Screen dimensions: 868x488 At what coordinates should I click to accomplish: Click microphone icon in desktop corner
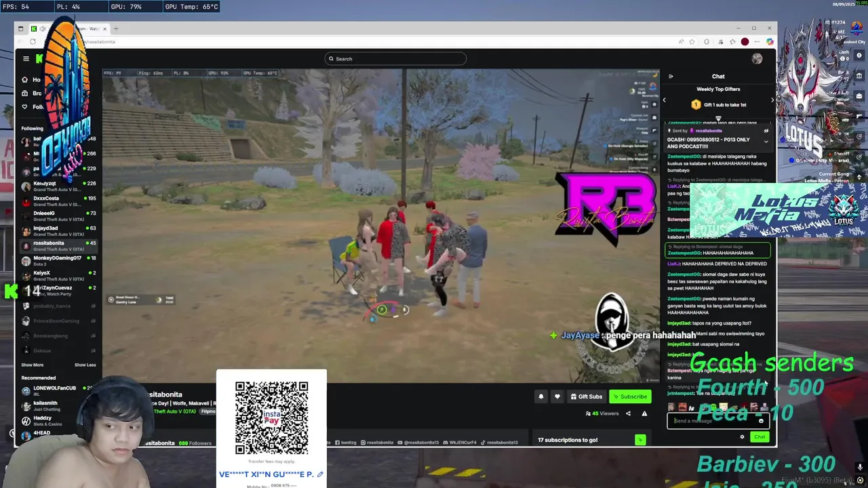(860, 467)
